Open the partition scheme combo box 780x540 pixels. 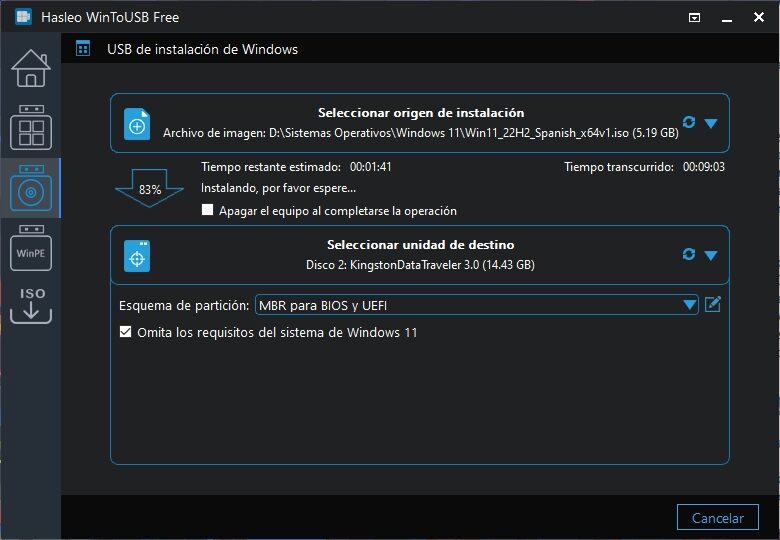pyautogui.click(x=477, y=305)
